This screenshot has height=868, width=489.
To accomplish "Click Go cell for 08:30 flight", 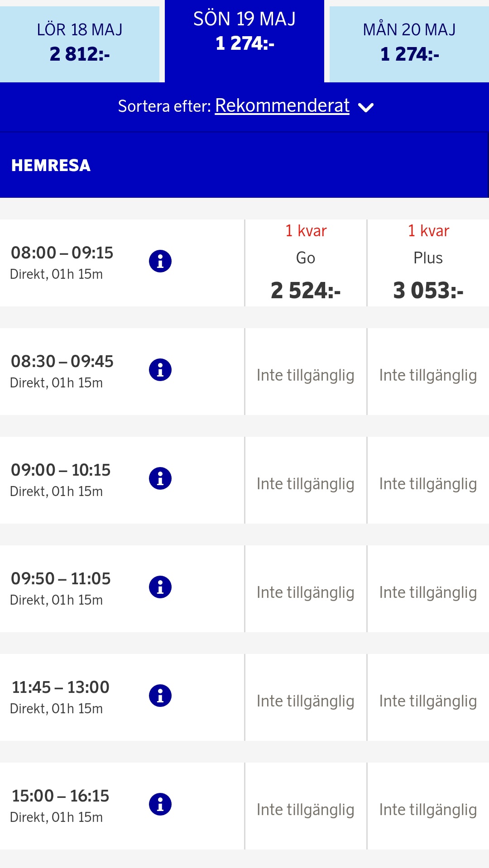I will [306, 375].
